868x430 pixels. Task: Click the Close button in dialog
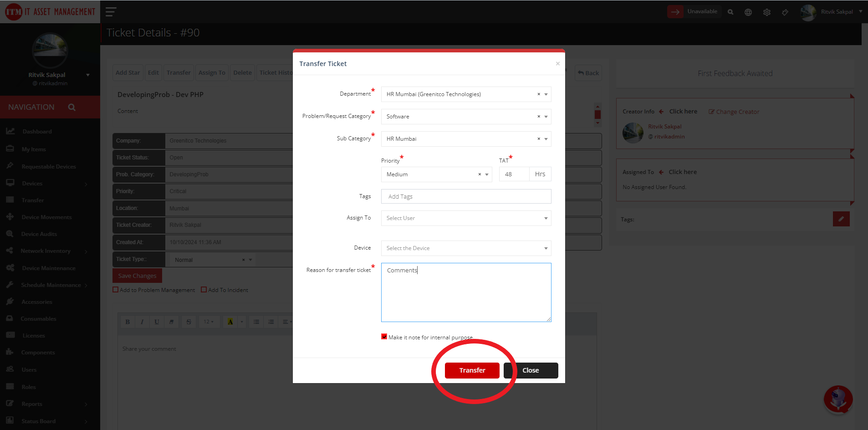pyautogui.click(x=531, y=370)
